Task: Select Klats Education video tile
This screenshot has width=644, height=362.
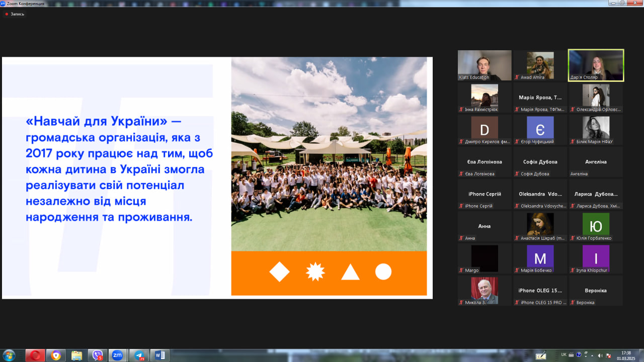Action: coord(485,65)
